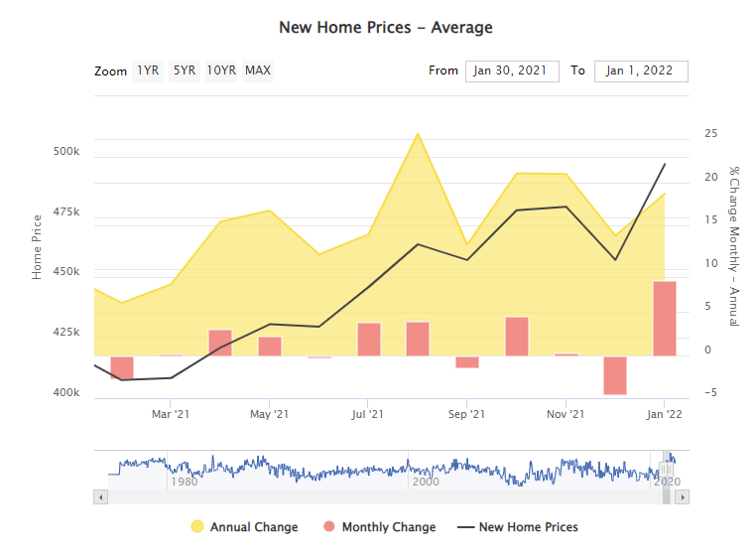Click the Nov '21 axis label

click(566, 414)
